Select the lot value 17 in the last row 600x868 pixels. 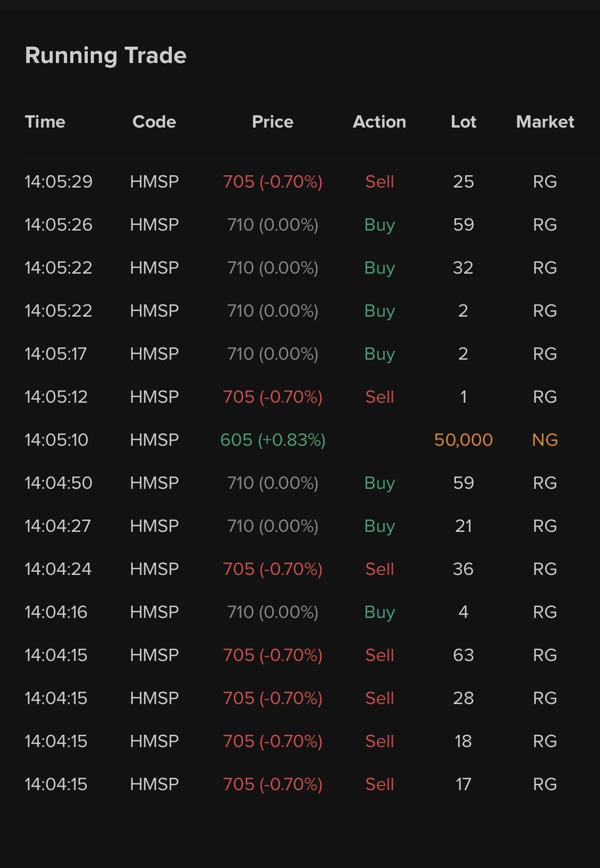point(463,784)
